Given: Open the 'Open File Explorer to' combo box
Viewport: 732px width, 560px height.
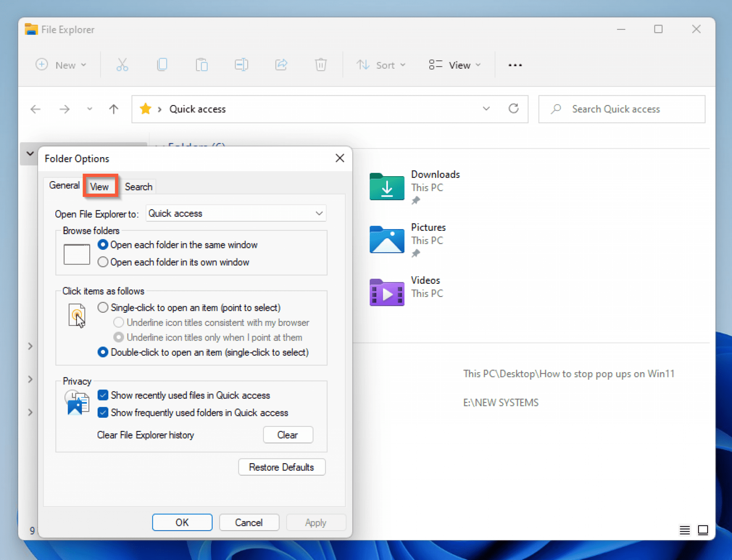Looking at the screenshot, I should coord(236,213).
